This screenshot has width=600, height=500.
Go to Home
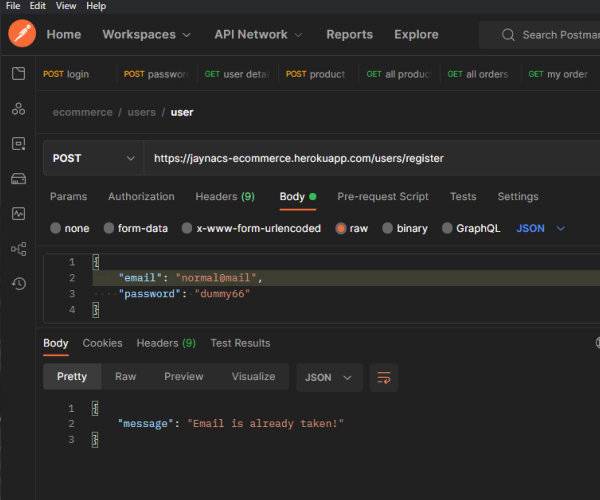tap(64, 34)
